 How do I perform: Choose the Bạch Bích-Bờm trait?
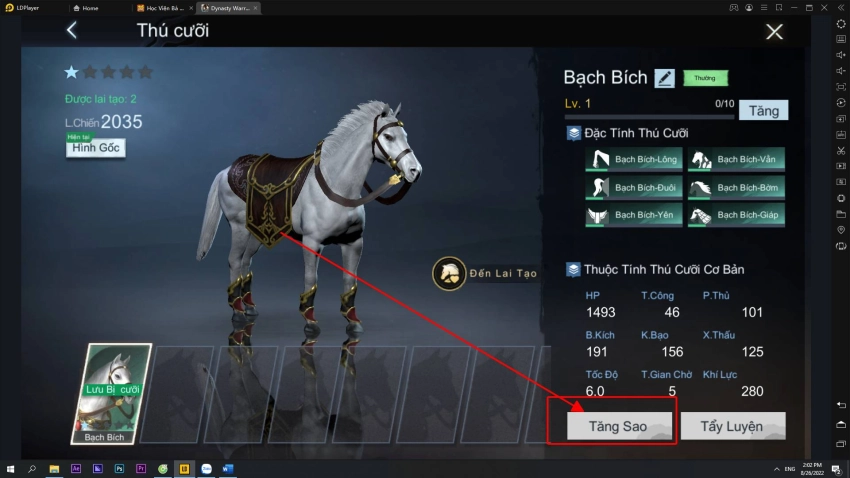coord(736,188)
